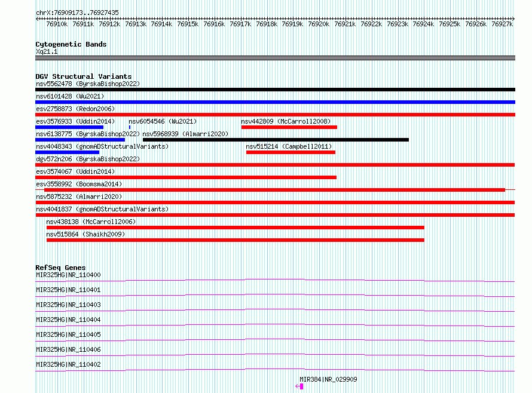Click the esv3574067 red variant bar

tap(186, 177)
